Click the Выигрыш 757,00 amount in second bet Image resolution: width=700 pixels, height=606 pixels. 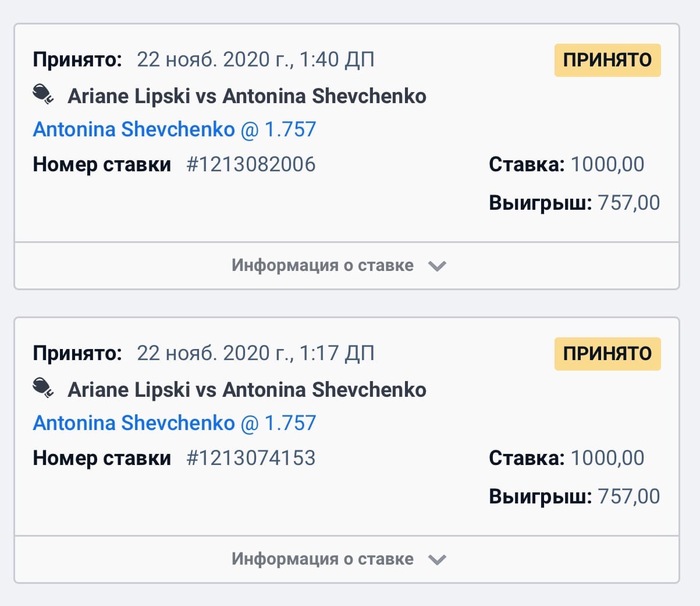[x=629, y=496]
